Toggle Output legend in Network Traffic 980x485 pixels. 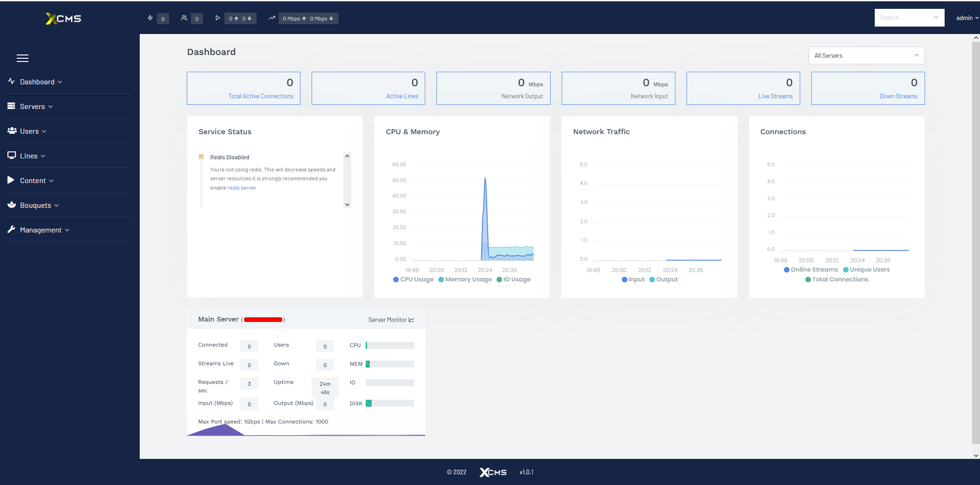pyautogui.click(x=664, y=280)
